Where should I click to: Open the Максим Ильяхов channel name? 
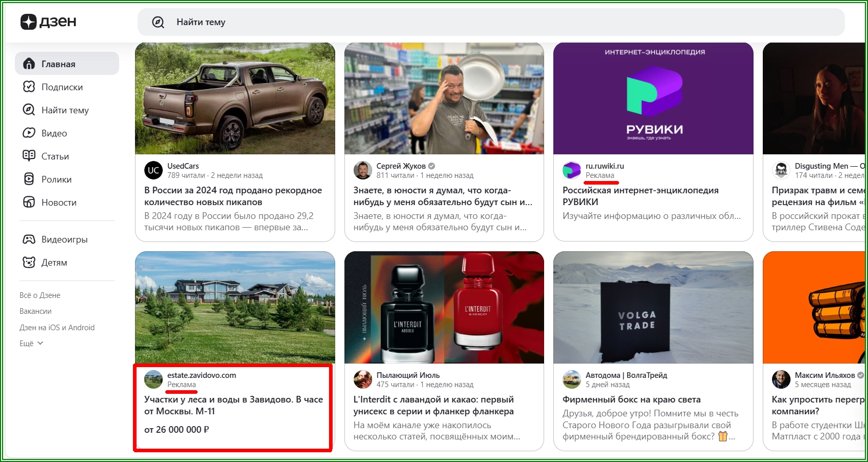pos(825,375)
